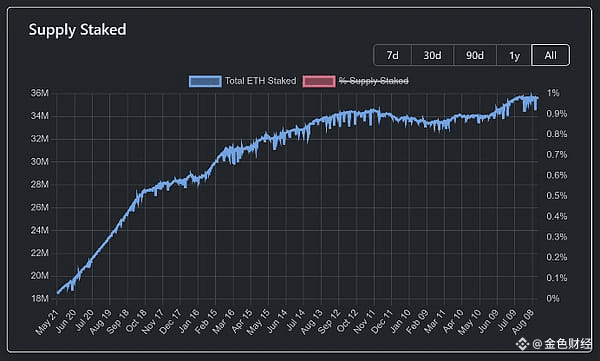Screen dimensions: 600x361
Task: Click the Sep 18 x-axis date
Action: pyautogui.click(x=118, y=322)
